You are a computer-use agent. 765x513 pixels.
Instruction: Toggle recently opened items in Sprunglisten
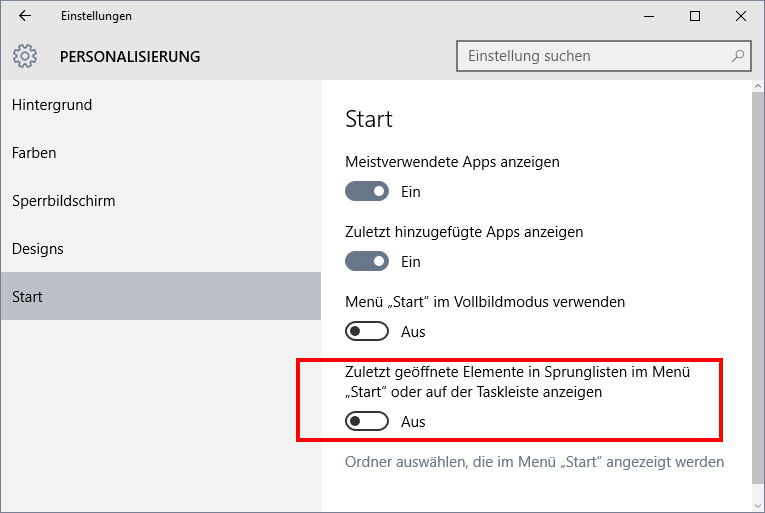pos(366,422)
